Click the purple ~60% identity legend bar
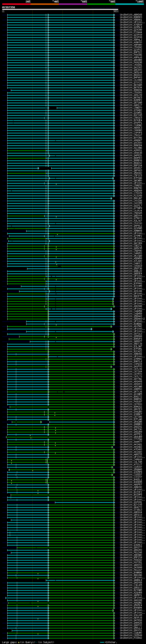This screenshot has width=146, height=644. click(x=73, y=4)
